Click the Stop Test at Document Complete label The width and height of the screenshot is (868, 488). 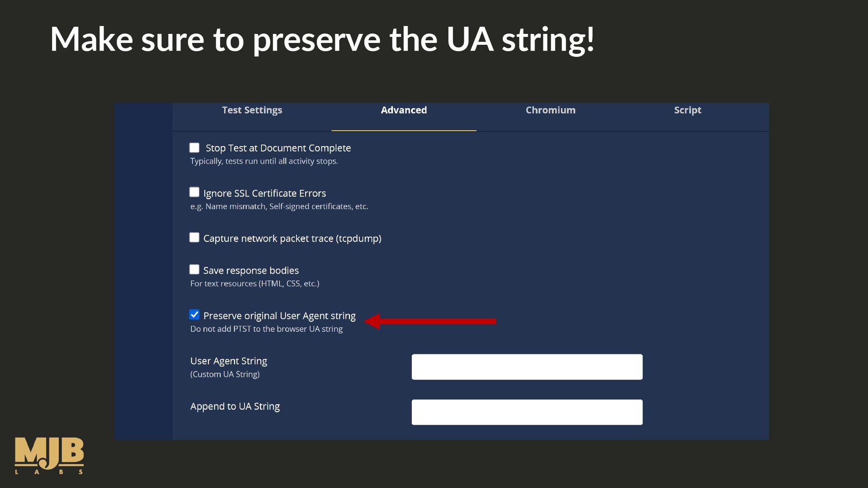click(278, 148)
